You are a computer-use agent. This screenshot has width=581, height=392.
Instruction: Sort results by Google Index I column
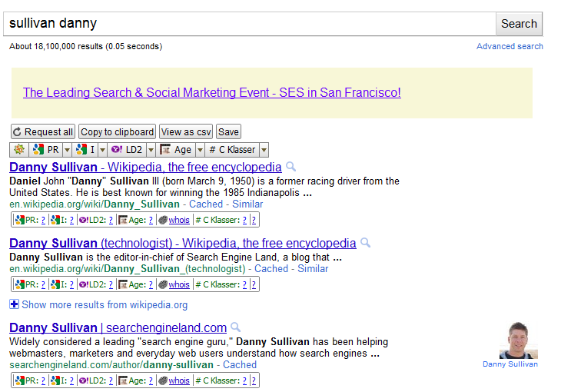[85, 150]
